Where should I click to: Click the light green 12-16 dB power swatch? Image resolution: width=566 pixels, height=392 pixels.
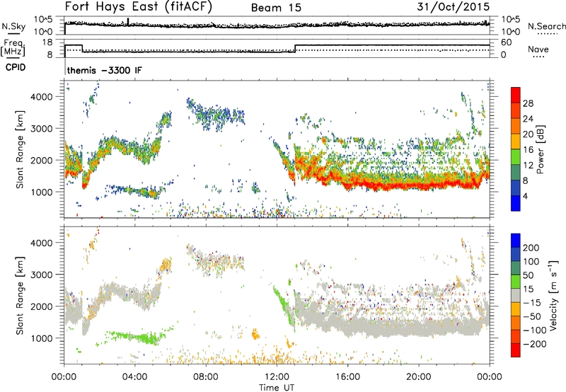click(x=516, y=157)
